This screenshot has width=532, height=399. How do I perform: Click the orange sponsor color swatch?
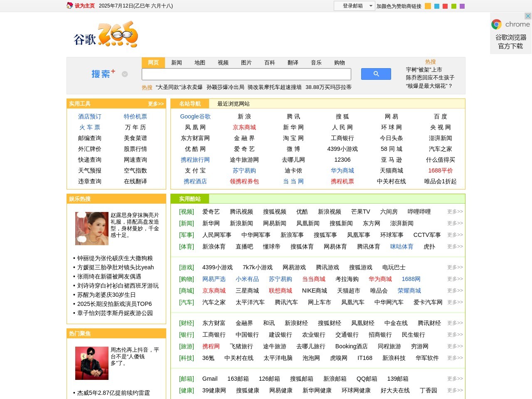click(x=428, y=6)
